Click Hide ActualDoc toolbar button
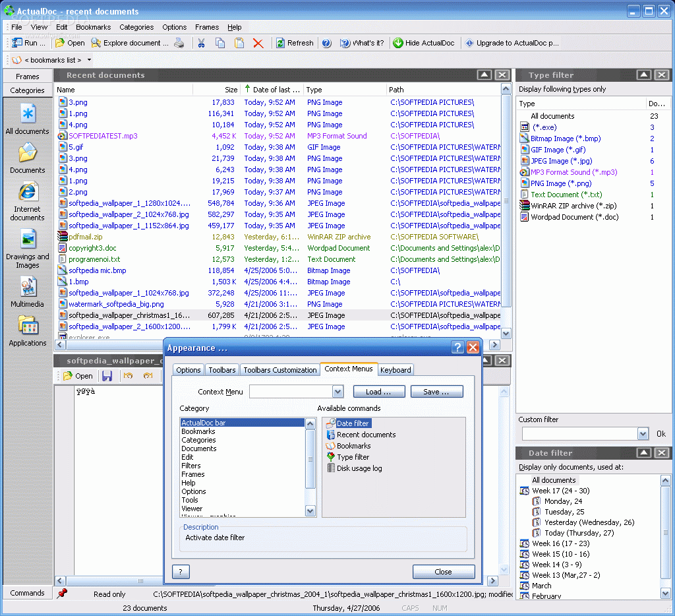The width and height of the screenshot is (675, 616). [424, 43]
